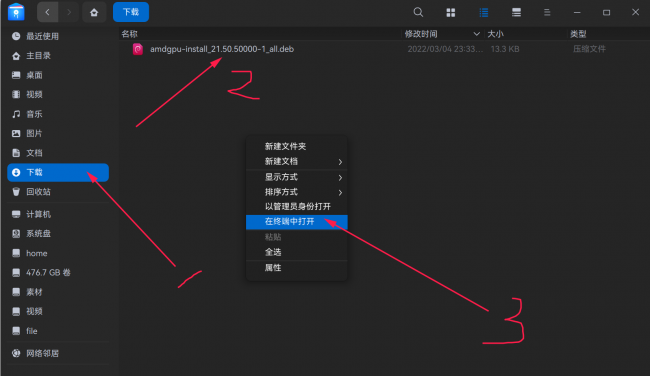Viewport: 650px width, 376px height.
Task: Minimize the file manager window
Action: (577, 12)
